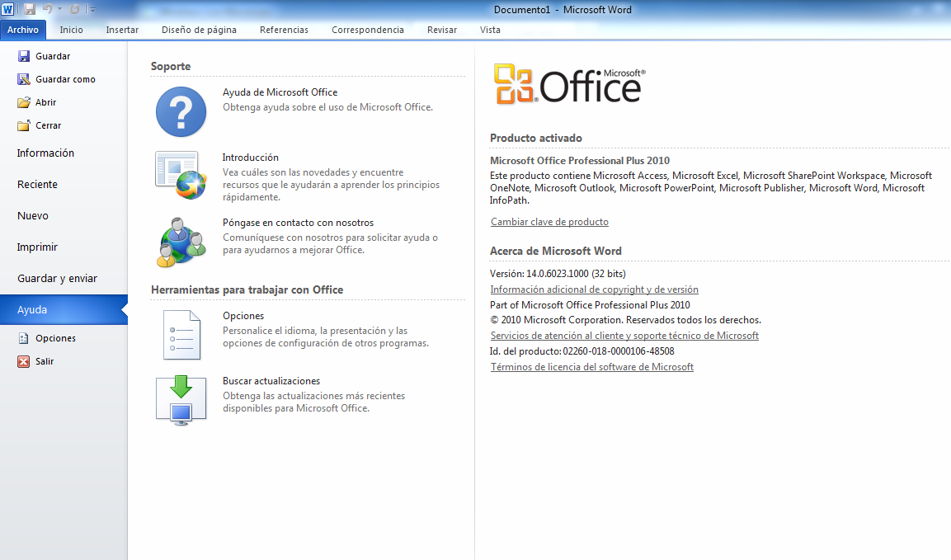951x560 pixels.
Task: Open Términos de licencia del software link
Action: (x=592, y=367)
